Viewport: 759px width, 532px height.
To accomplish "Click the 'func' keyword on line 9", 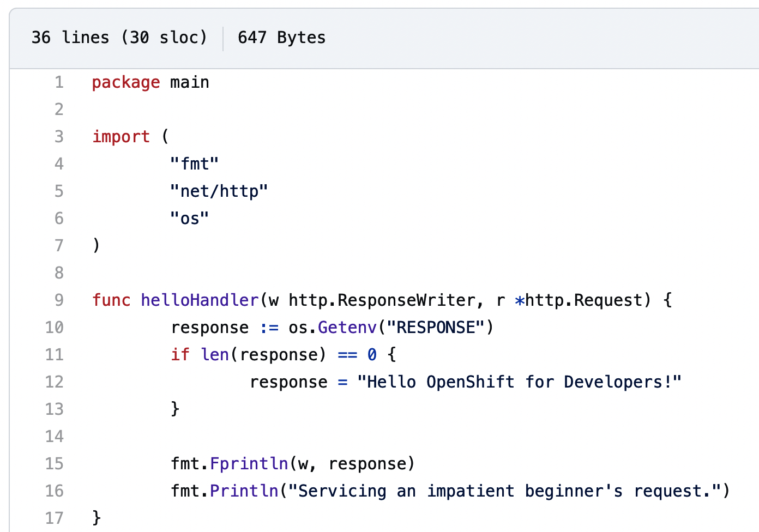I will [x=111, y=300].
